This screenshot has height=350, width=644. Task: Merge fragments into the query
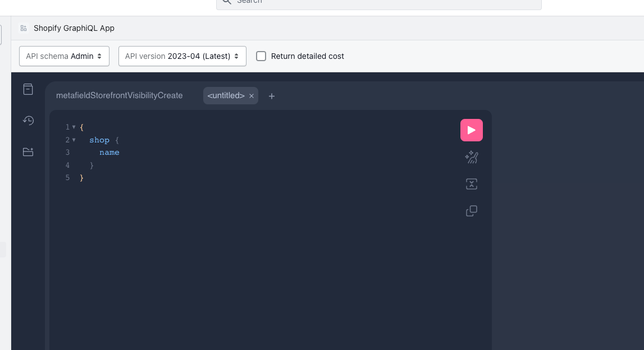click(471, 184)
